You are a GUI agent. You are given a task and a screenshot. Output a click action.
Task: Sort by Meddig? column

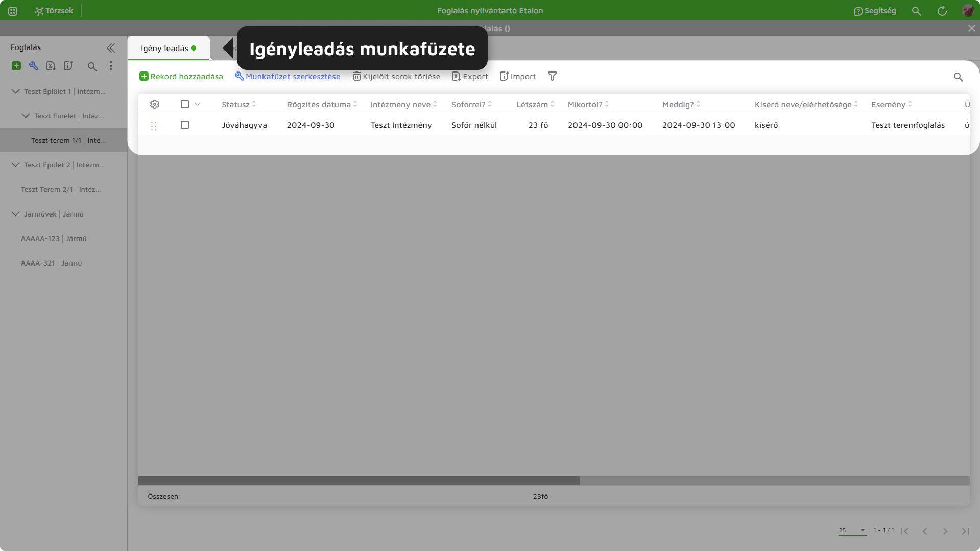tap(681, 105)
